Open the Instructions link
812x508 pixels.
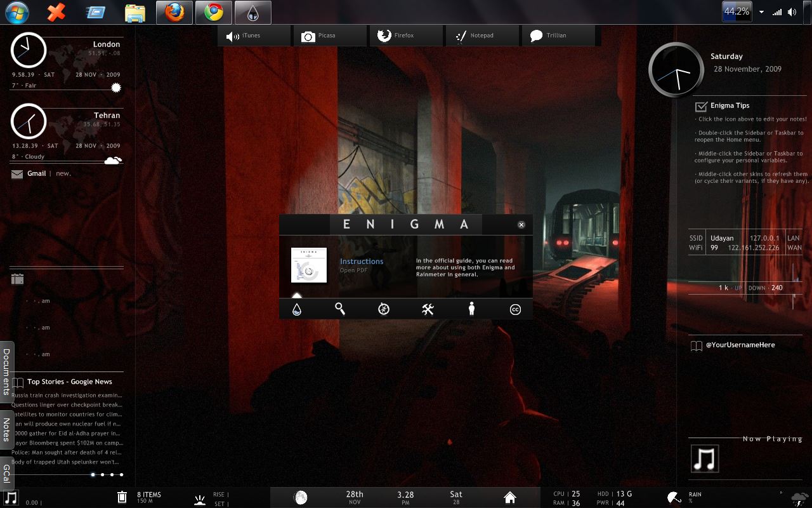tap(362, 262)
